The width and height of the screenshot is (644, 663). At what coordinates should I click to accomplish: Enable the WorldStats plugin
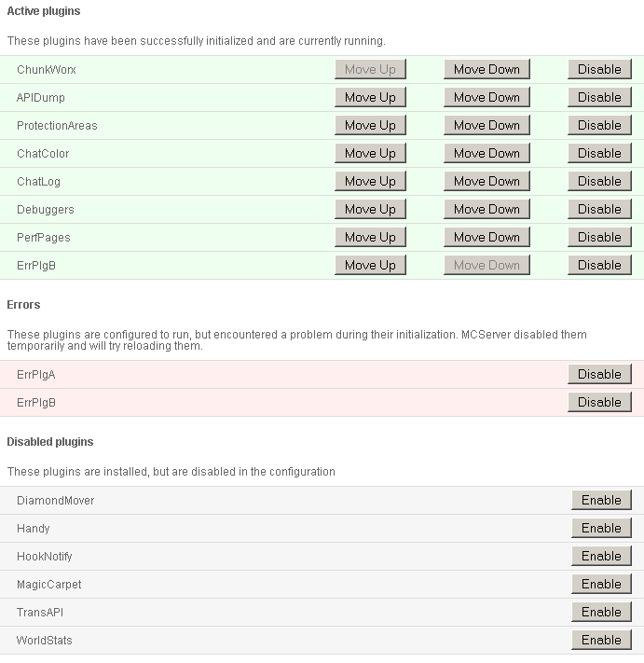click(x=601, y=640)
